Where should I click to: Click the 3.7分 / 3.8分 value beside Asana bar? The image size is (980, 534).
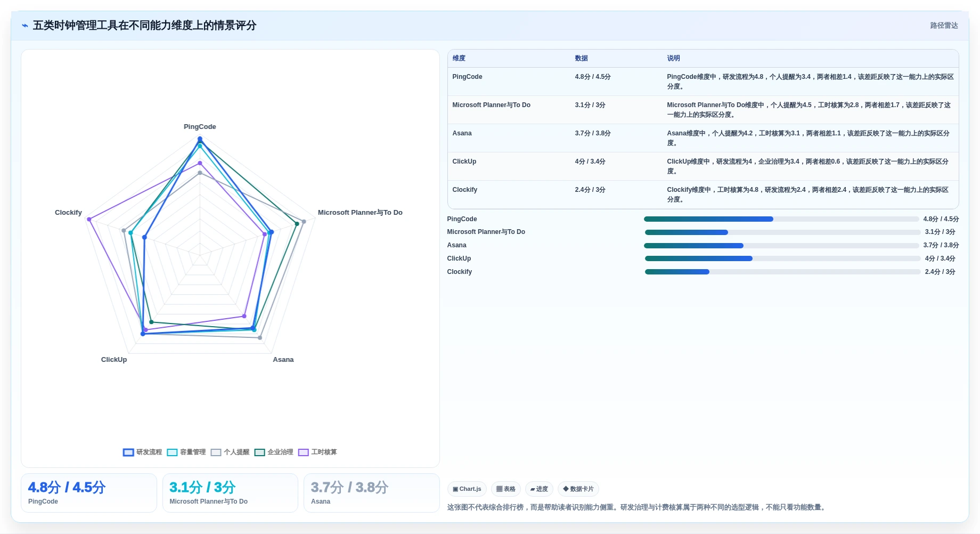click(x=941, y=245)
